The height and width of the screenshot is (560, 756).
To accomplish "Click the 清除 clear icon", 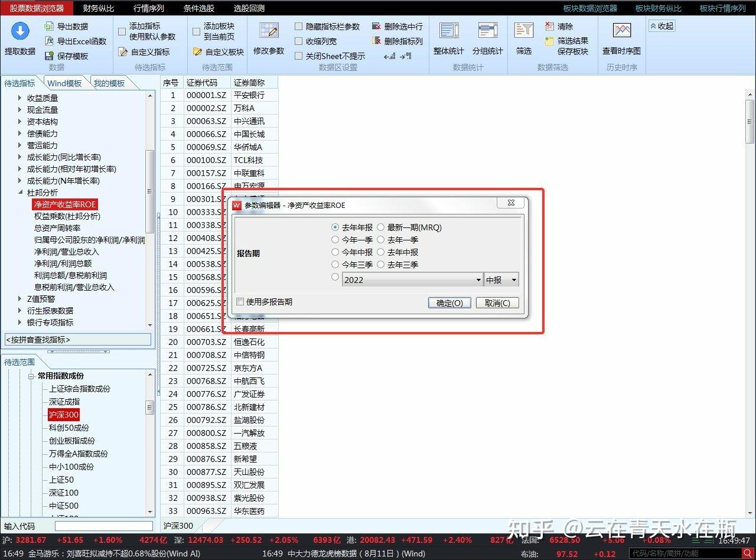I will (549, 27).
